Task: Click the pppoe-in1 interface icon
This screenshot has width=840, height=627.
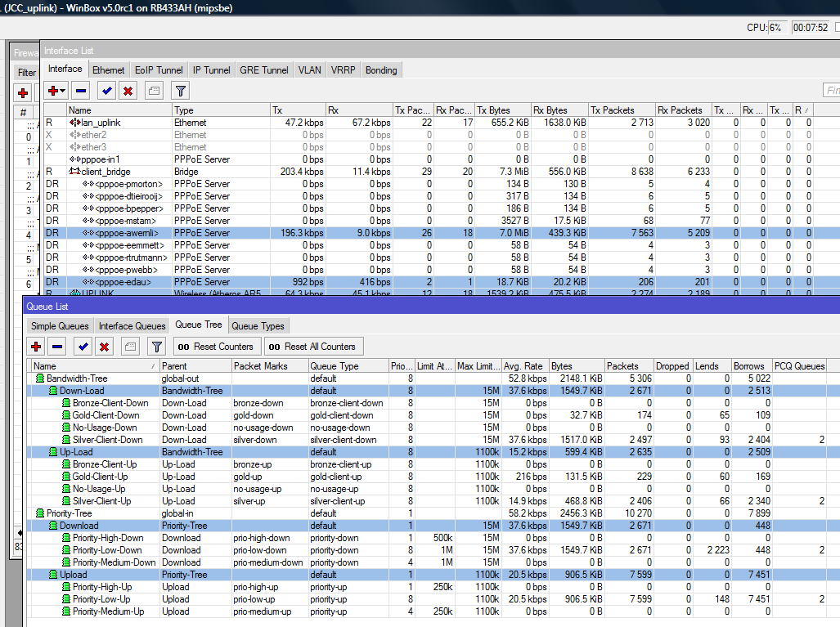Action: coord(74,159)
